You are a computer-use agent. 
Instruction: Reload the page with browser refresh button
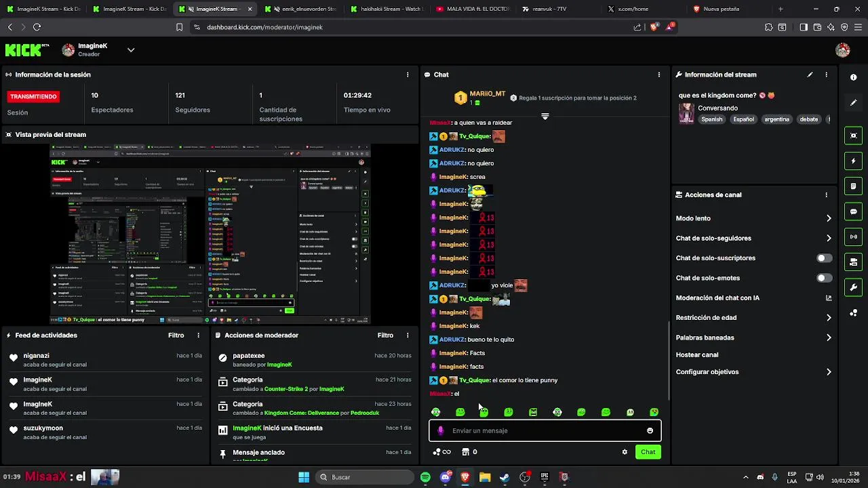[37, 27]
